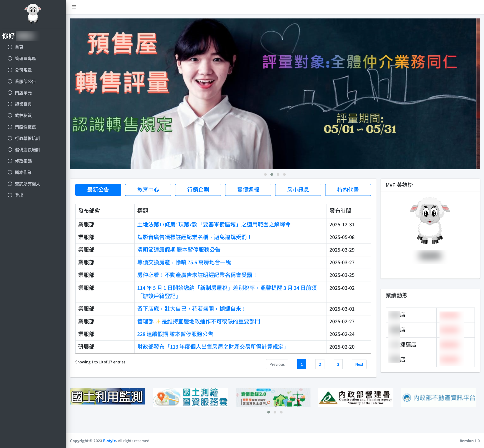The height and width of the screenshot is (448, 484).
Task: Switch to the 實價週報 tab
Action: pyautogui.click(x=248, y=190)
